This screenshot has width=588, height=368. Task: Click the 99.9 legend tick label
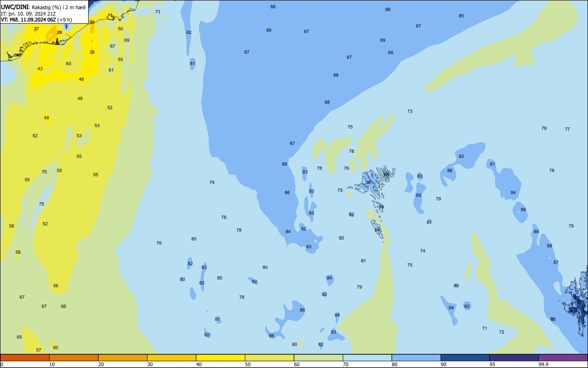[543, 364]
